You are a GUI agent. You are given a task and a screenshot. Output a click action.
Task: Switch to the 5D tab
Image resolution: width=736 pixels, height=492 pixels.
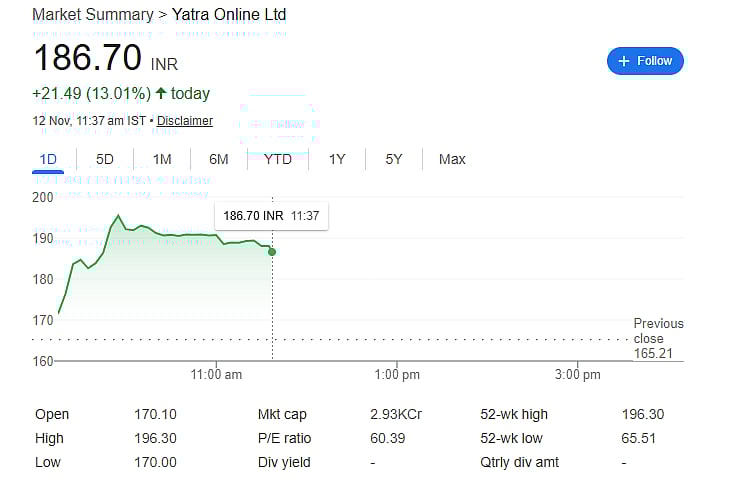105,159
